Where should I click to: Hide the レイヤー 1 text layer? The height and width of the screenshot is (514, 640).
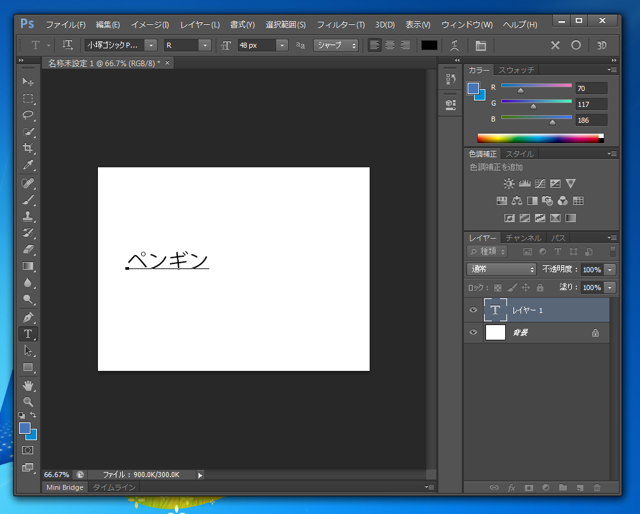pyautogui.click(x=473, y=310)
